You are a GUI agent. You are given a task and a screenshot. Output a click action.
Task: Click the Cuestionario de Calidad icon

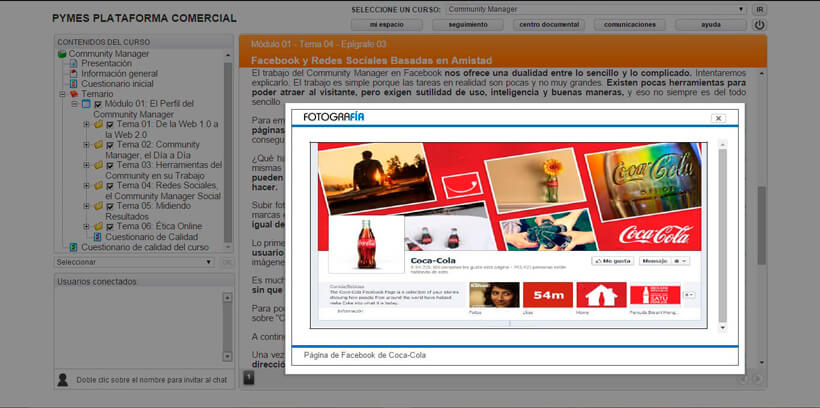tap(97, 237)
